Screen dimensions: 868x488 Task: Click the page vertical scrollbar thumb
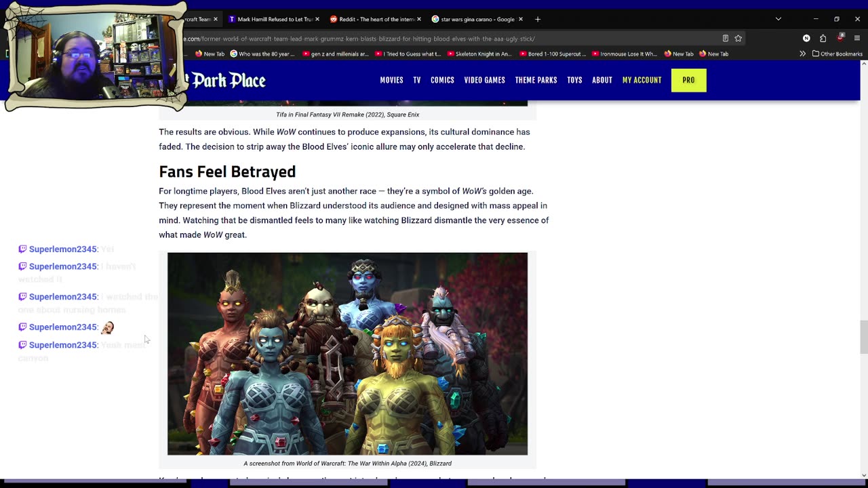tap(863, 337)
